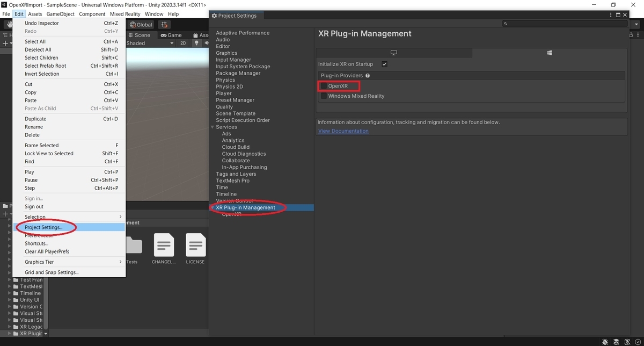Select the Windows (UWP) platform tab
This screenshot has height=346, width=644.
(549, 53)
